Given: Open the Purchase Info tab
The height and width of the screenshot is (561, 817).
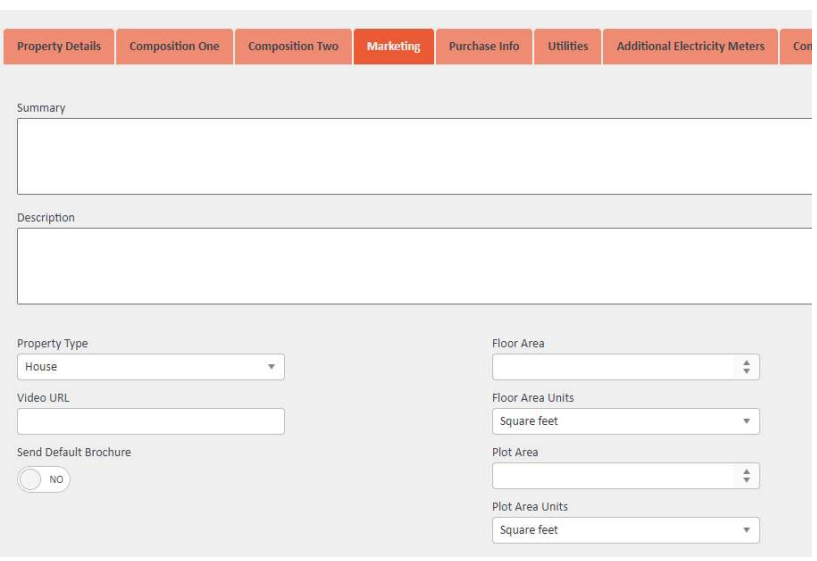Looking at the screenshot, I should 484,47.
